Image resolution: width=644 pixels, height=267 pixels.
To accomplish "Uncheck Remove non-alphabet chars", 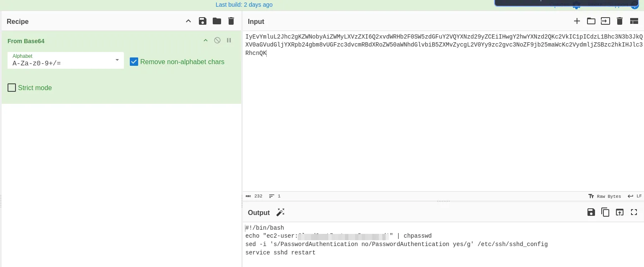I will coord(134,62).
